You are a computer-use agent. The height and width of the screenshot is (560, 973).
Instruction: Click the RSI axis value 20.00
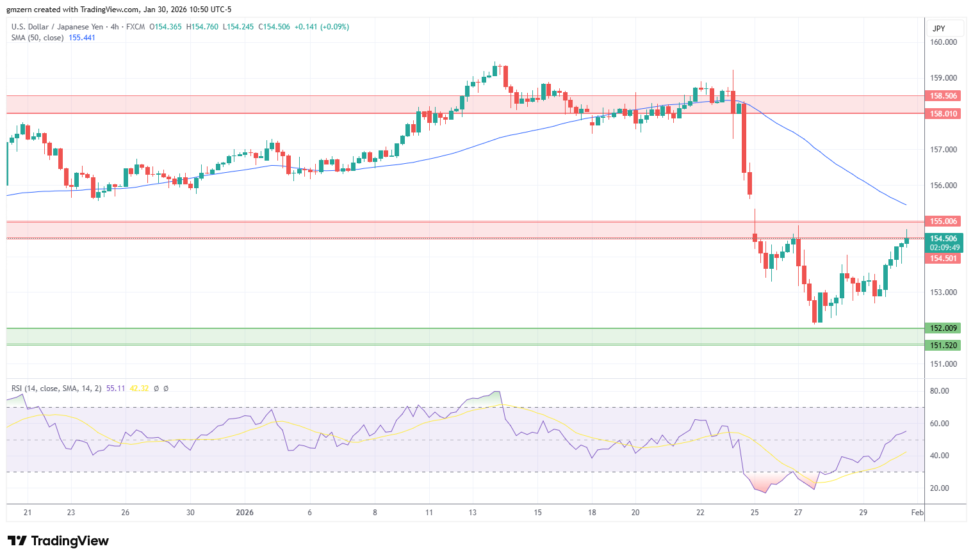[939, 488]
